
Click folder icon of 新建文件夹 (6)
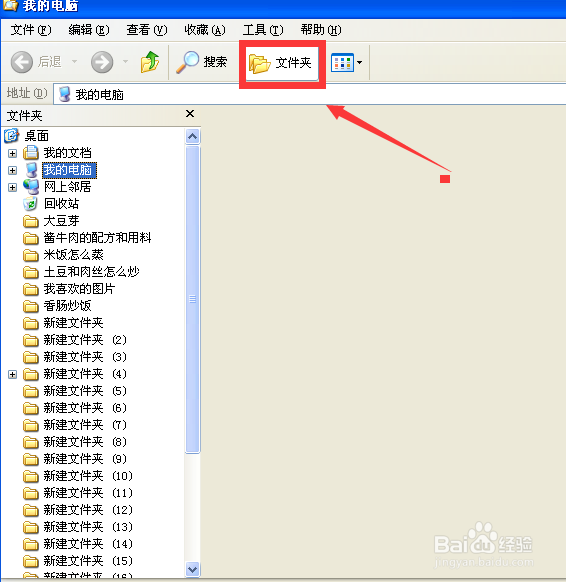coord(31,408)
